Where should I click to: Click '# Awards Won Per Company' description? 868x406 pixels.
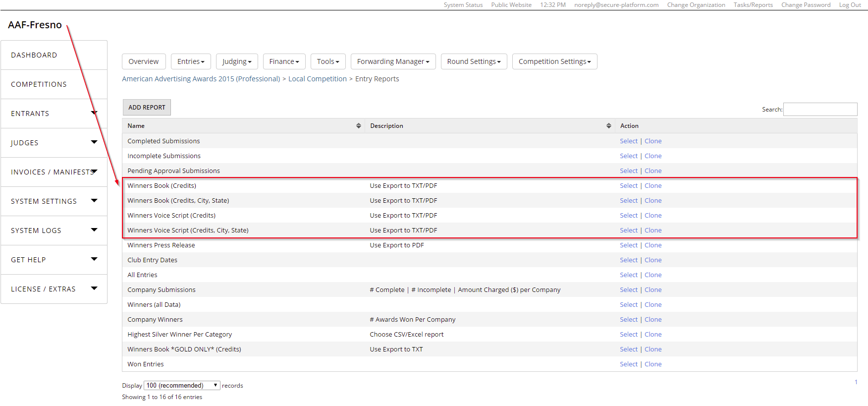pyautogui.click(x=413, y=320)
